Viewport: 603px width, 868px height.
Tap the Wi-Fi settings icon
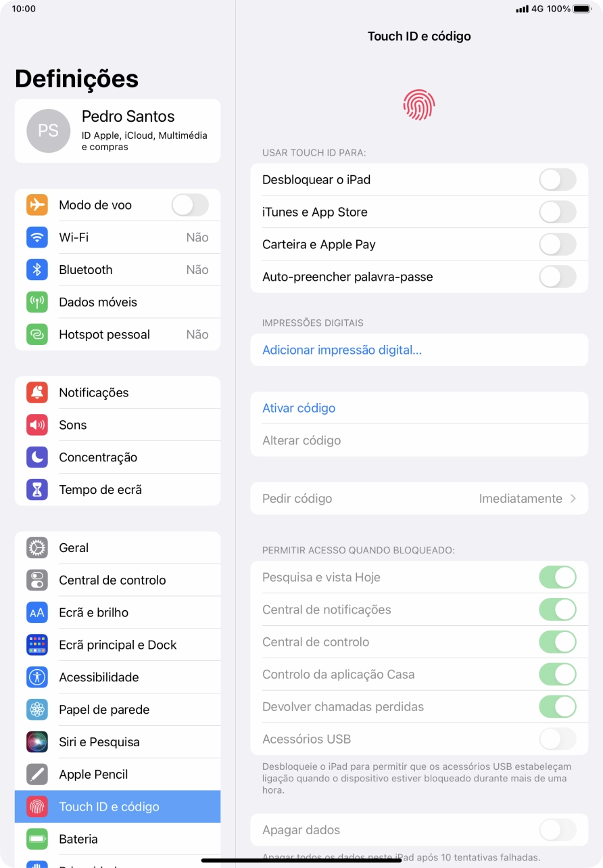point(37,237)
